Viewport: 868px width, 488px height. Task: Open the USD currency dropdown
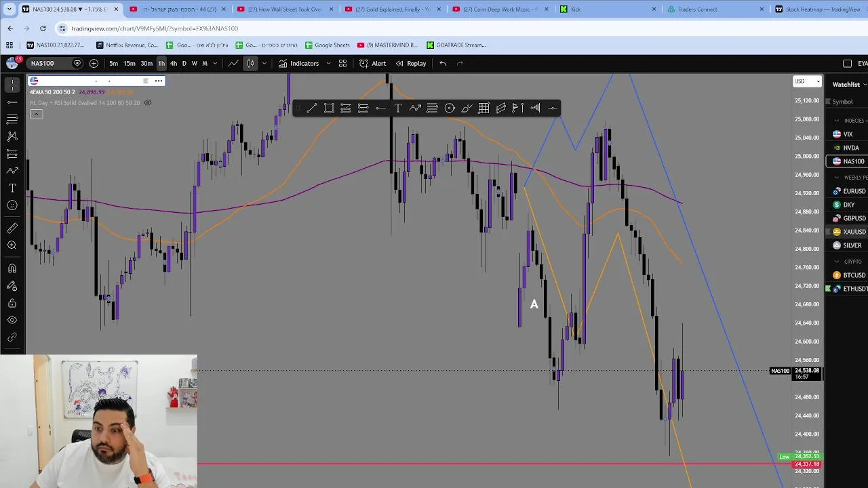(x=807, y=81)
